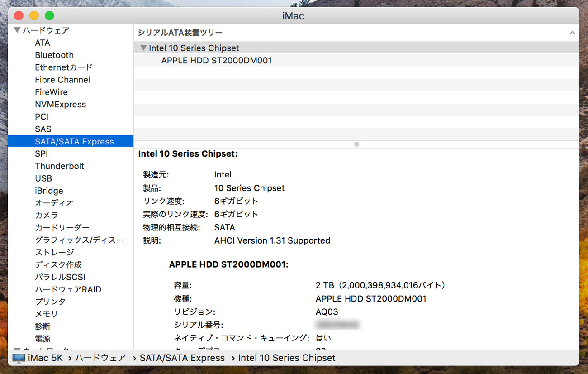Click the green zoom window button

click(x=49, y=16)
